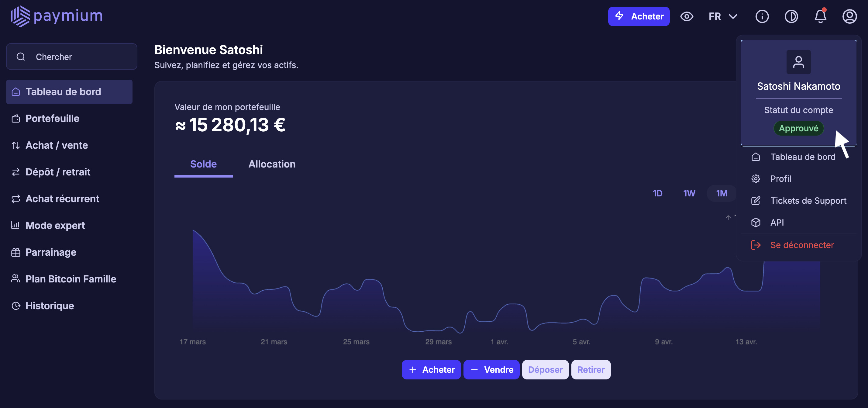This screenshot has height=408, width=868.
Task: Switch to the Allocation tab
Action: pos(272,164)
